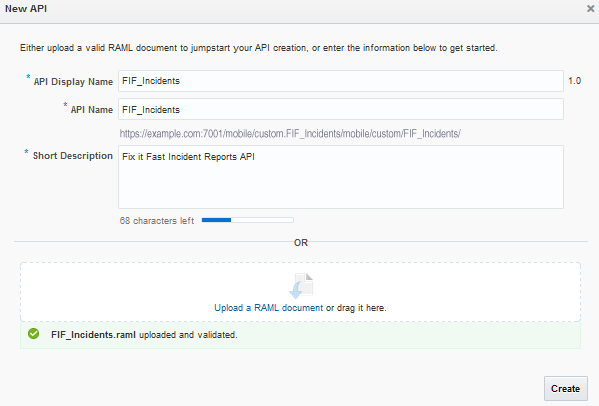Click the API Display Name label
Viewport: 599px width, 406px height.
tap(73, 82)
